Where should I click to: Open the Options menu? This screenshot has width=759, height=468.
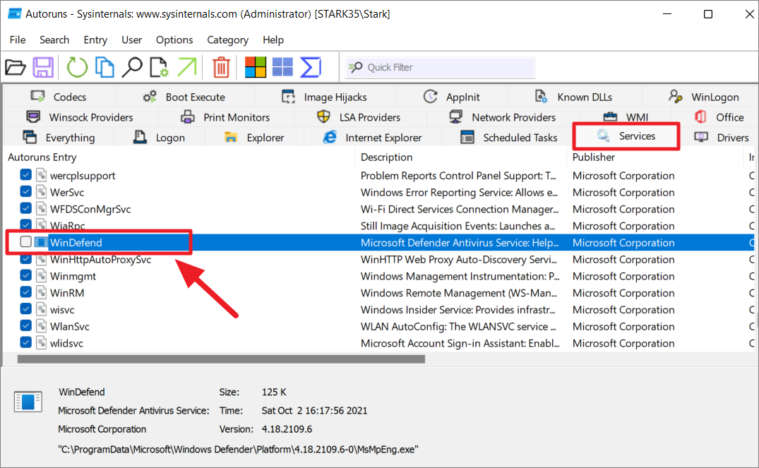click(174, 40)
